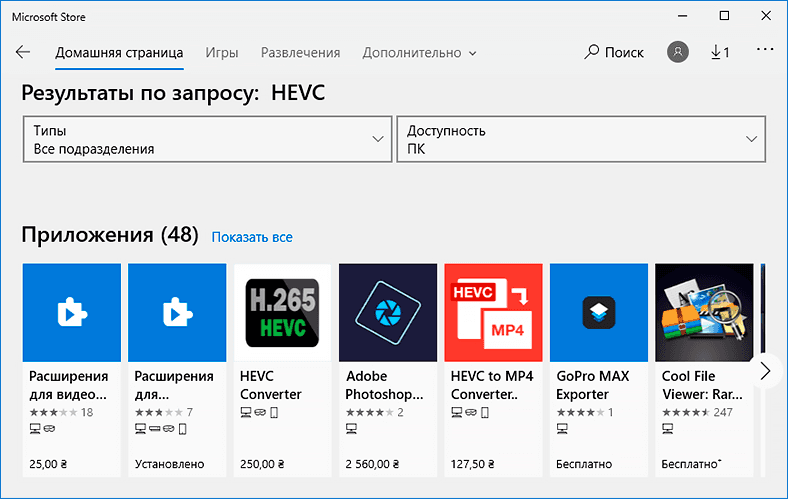Click Бесплатно under GoPro MAX Exporter
The height and width of the screenshot is (499, 788).
coord(584,464)
